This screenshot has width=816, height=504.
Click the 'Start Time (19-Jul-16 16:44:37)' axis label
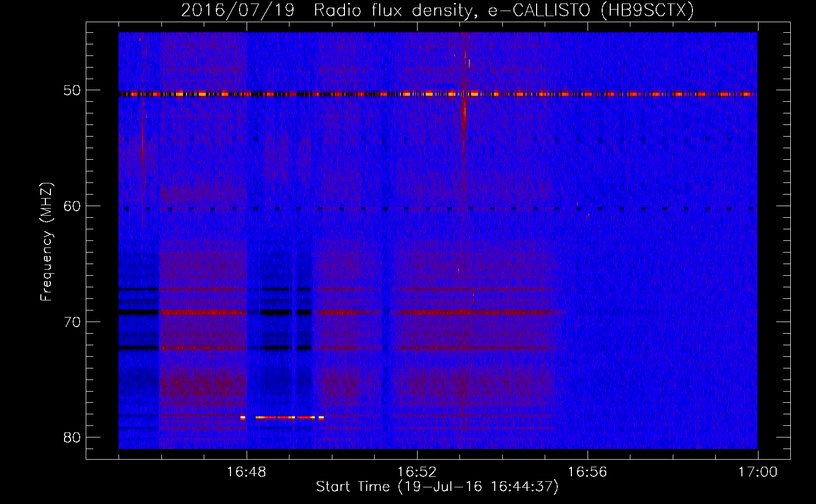pos(437,487)
